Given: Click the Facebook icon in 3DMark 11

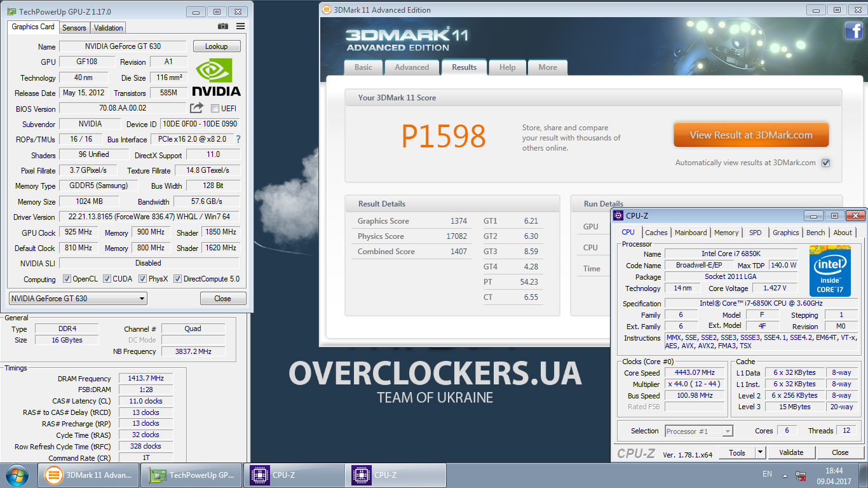Looking at the screenshot, I should point(853,30).
